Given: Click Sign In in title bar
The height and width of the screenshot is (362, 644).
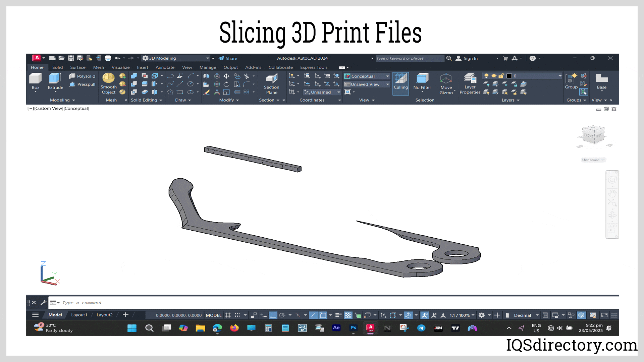Looking at the screenshot, I should coord(470,58).
